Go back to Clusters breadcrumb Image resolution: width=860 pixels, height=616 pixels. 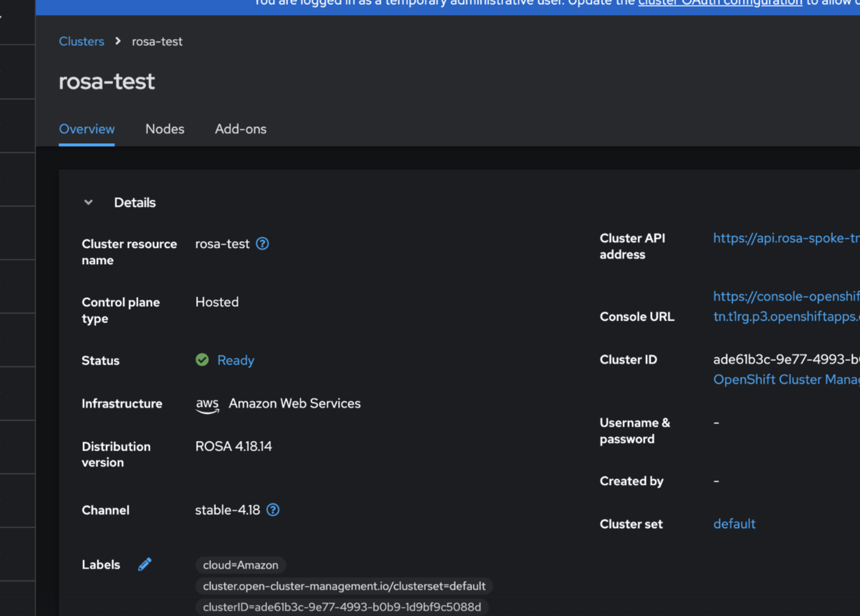pos(81,42)
